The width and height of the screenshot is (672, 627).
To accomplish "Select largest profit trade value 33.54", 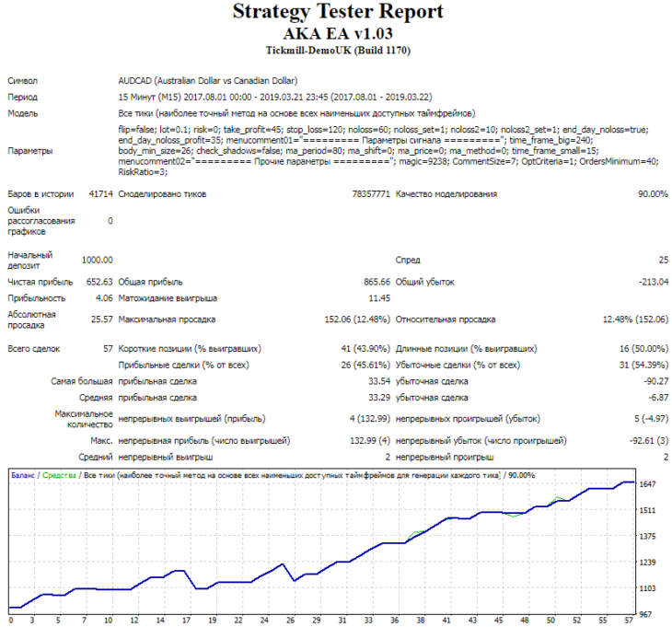I will click(379, 381).
